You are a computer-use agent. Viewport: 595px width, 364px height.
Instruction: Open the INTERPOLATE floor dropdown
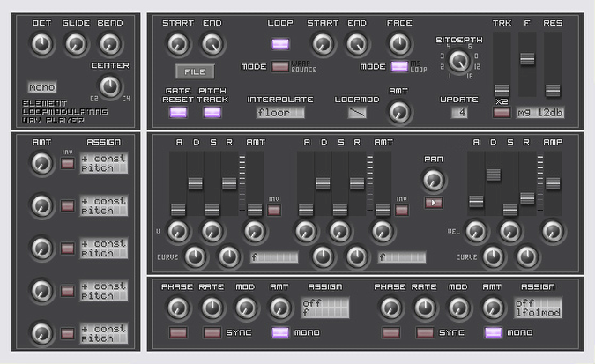point(280,112)
